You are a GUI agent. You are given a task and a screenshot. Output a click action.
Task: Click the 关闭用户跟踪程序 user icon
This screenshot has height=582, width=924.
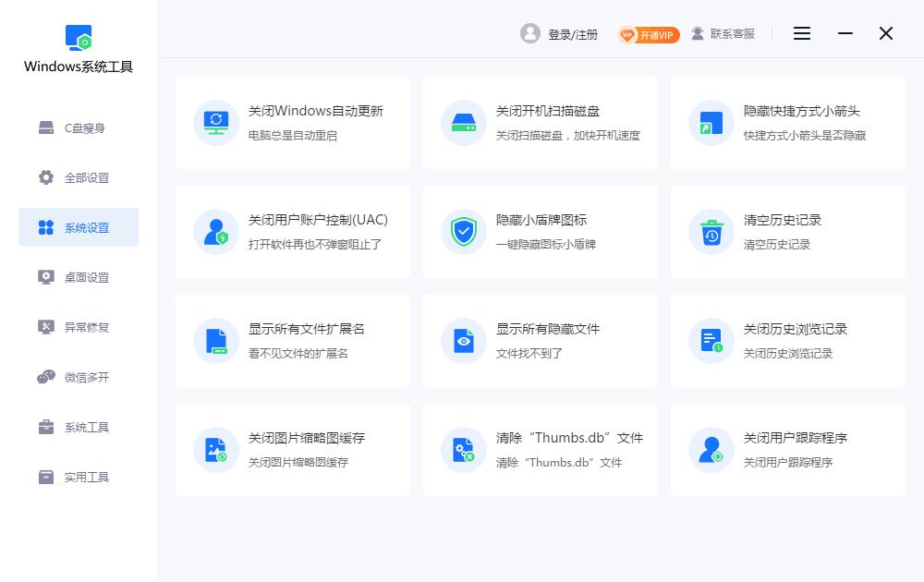(x=711, y=450)
